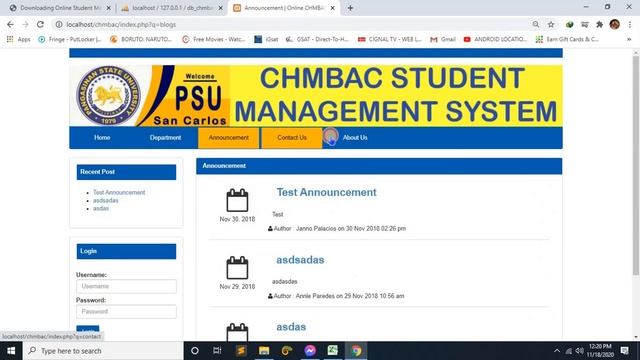Reload the page with the refresh icon
640x360 pixels.
click(40, 24)
